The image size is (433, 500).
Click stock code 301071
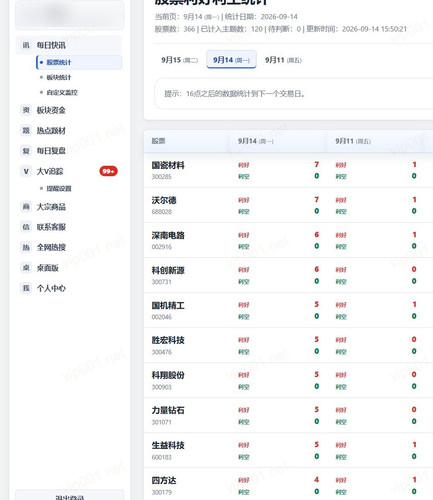click(x=162, y=422)
